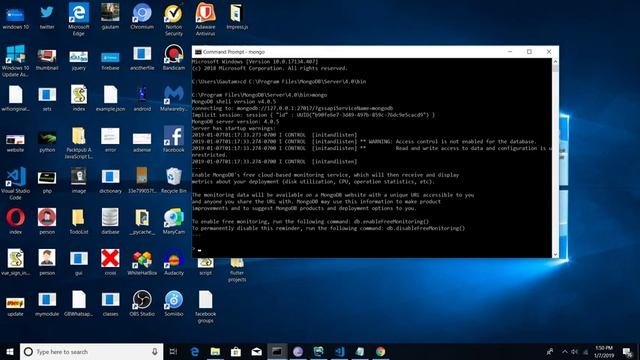Select the TodoList folder icon
The height and width of the screenshot is (360, 640).
(78, 221)
